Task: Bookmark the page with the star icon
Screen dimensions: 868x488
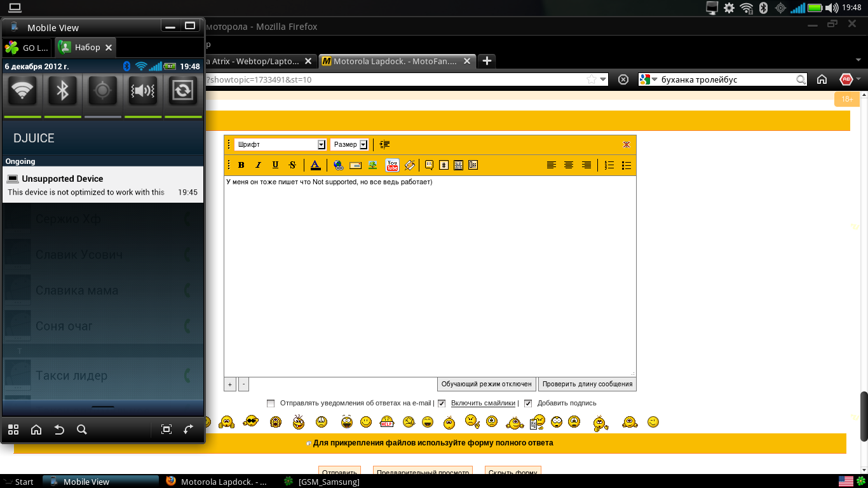Action: point(592,79)
